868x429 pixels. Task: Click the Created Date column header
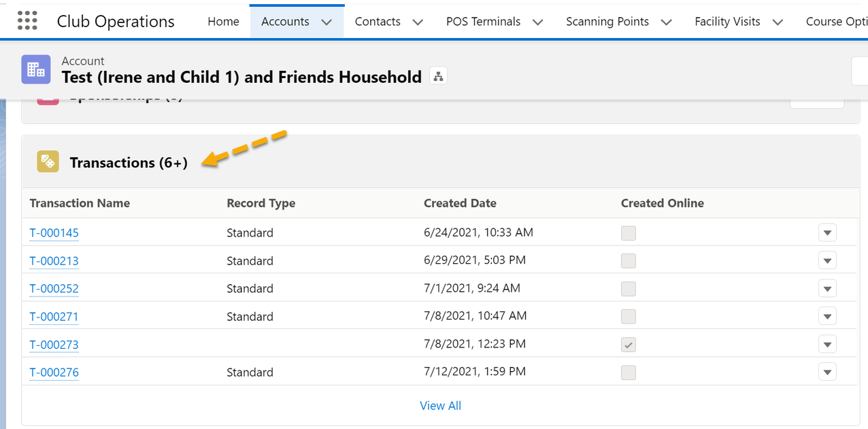pos(460,203)
